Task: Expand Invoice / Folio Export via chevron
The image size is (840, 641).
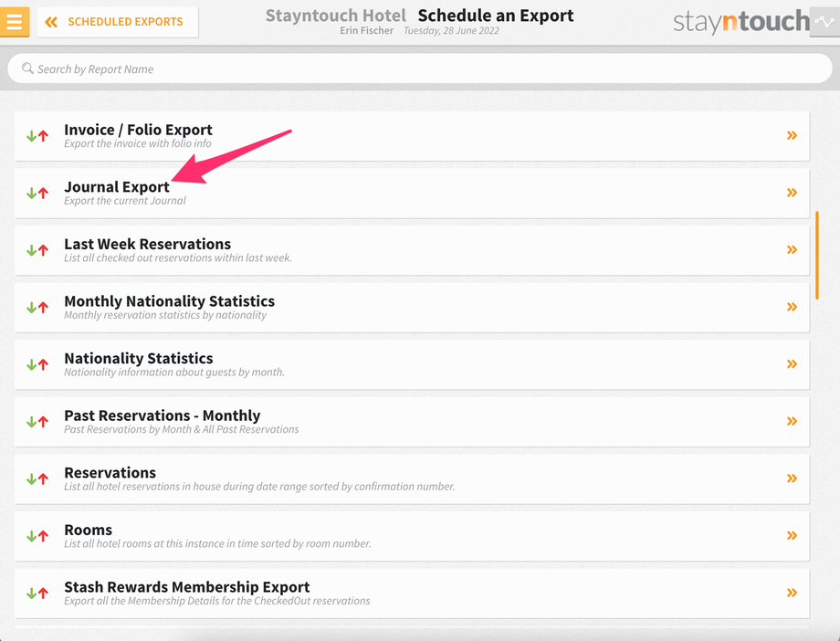Action: [x=792, y=135]
